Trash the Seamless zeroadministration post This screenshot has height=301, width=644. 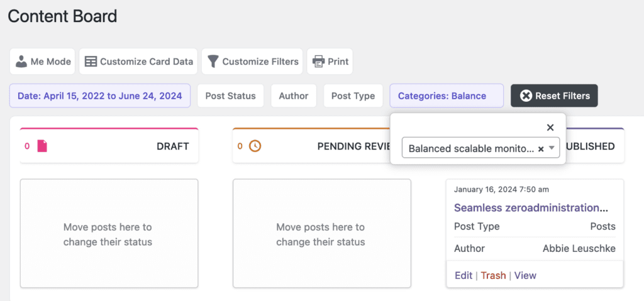(493, 275)
